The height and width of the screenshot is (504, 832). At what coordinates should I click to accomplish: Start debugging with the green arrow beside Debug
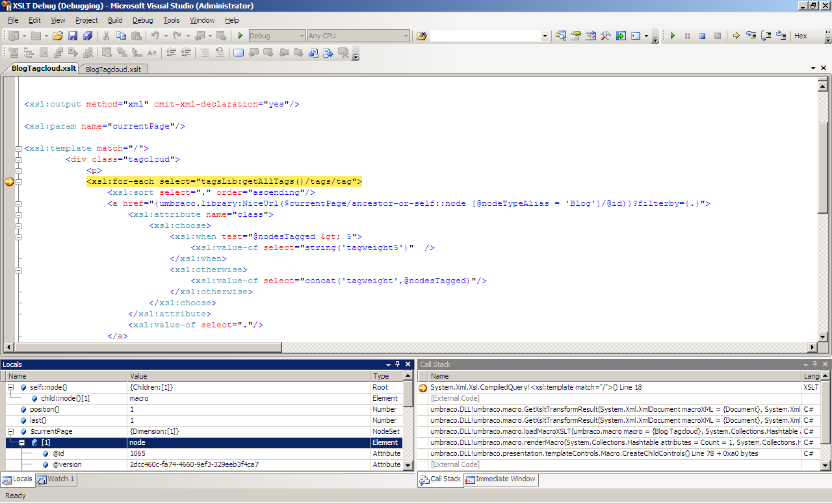coord(240,36)
